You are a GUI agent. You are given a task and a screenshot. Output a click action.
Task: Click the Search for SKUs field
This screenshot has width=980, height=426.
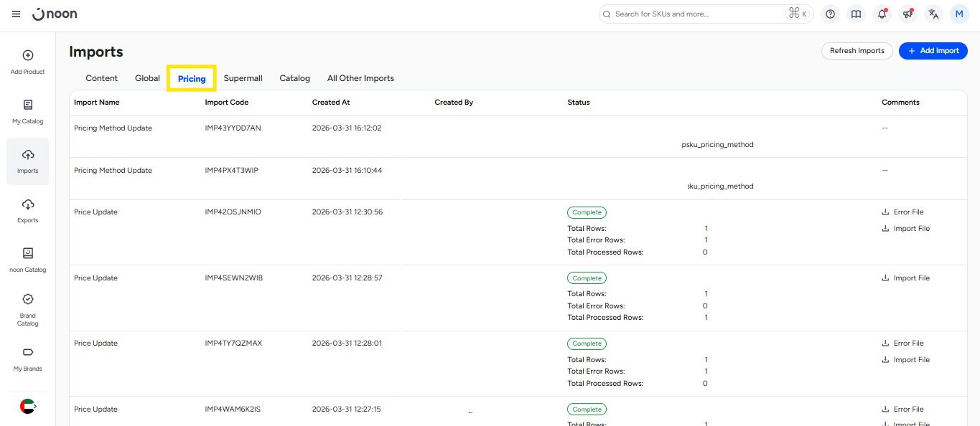point(696,14)
